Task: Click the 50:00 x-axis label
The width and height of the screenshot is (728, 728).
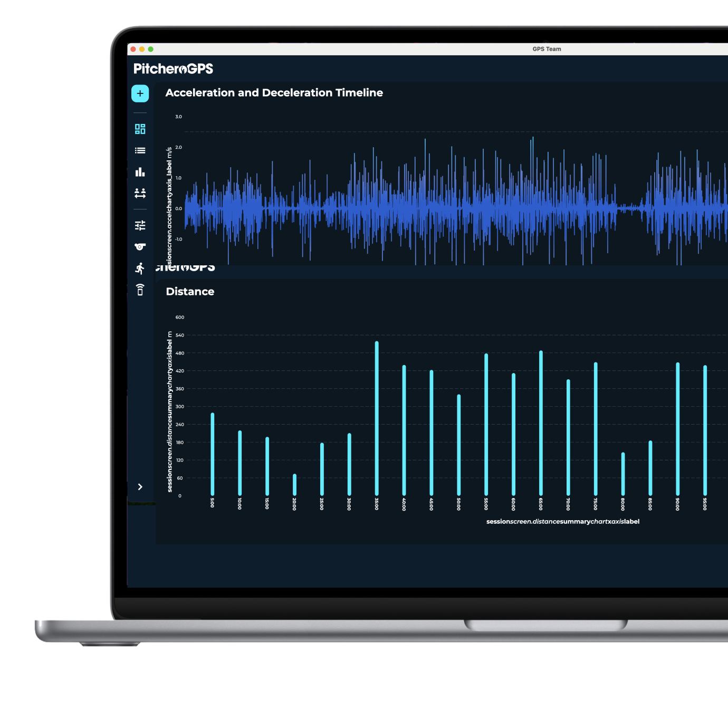Action: (x=458, y=504)
